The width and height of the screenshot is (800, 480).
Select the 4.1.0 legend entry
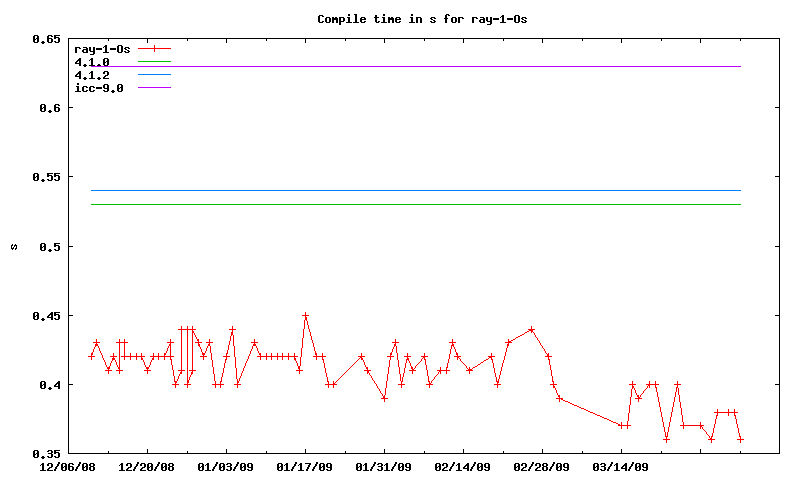click(x=92, y=62)
